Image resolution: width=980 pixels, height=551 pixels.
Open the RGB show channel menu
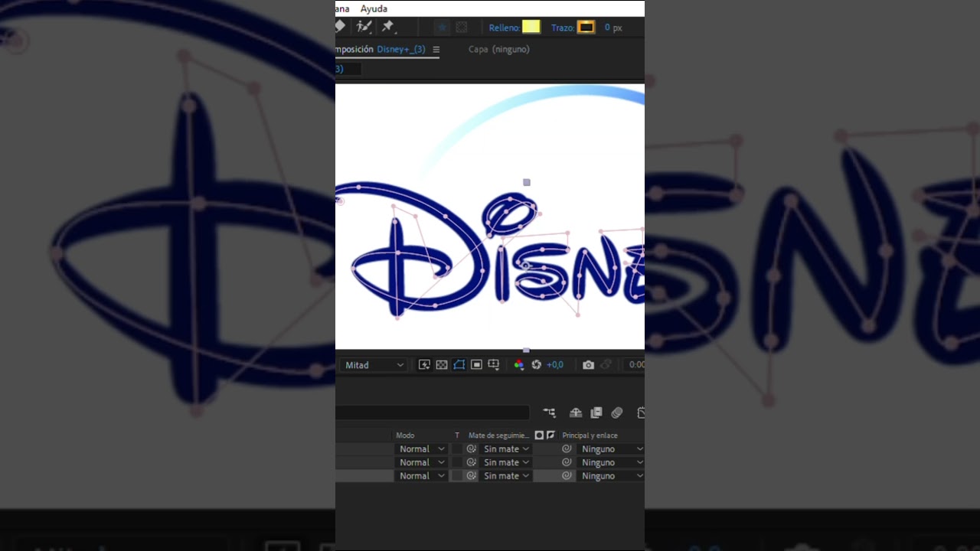[518, 365]
